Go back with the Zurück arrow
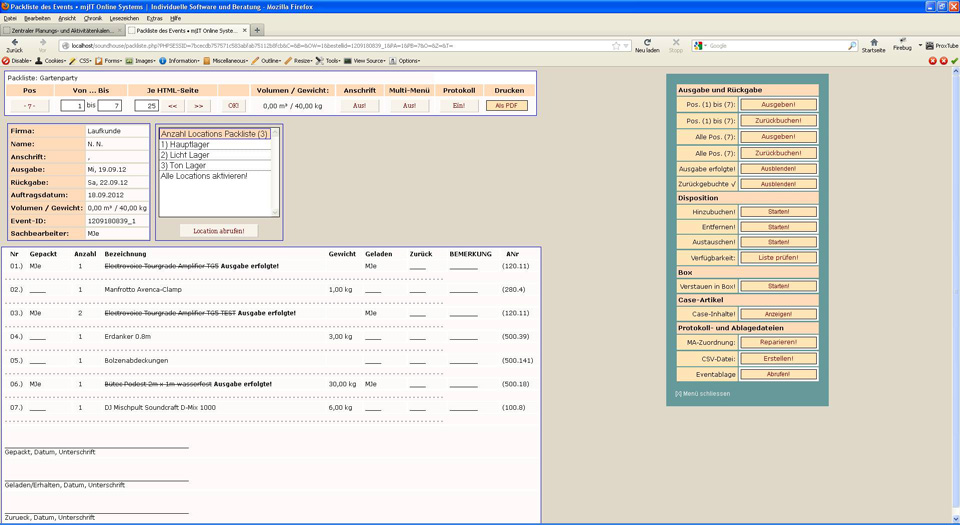 (x=15, y=45)
